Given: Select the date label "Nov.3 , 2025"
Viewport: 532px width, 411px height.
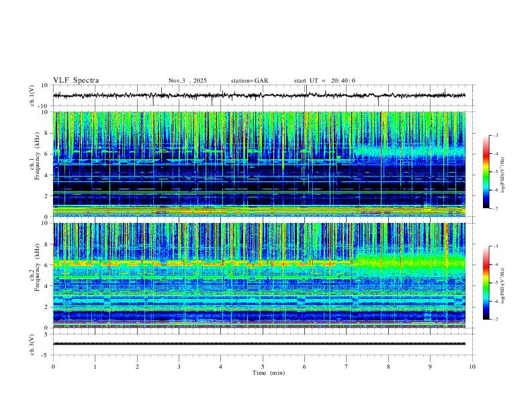Looking at the screenshot, I should tap(187, 81).
